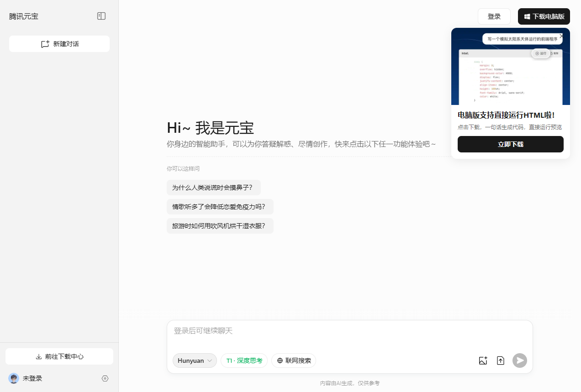The width and height of the screenshot is (581, 392).
Task: Collapse the sidebar using the panel icon
Action: coord(101,16)
